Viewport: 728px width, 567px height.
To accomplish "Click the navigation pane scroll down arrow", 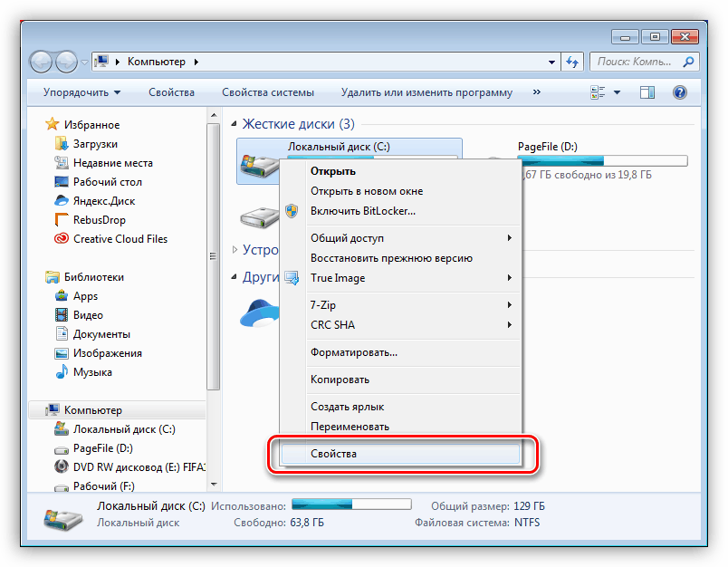I will 214,485.
